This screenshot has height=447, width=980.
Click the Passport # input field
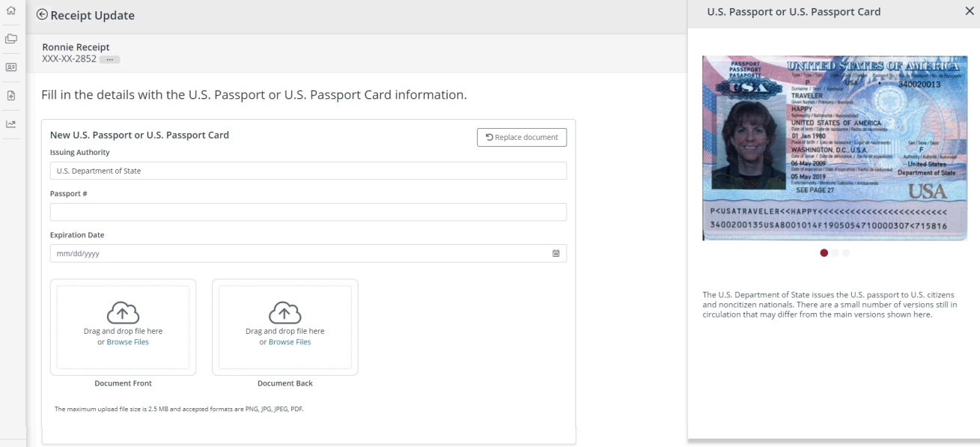pos(308,212)
